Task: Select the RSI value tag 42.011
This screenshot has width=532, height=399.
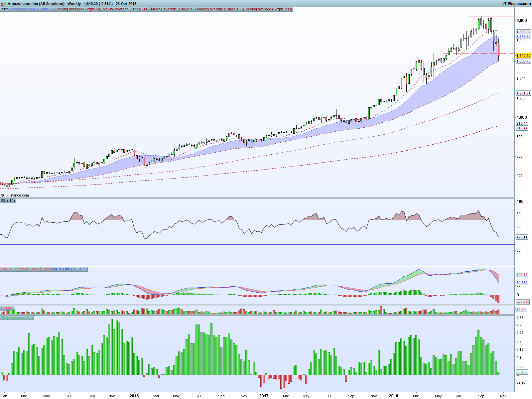Action: pos(522,237)
